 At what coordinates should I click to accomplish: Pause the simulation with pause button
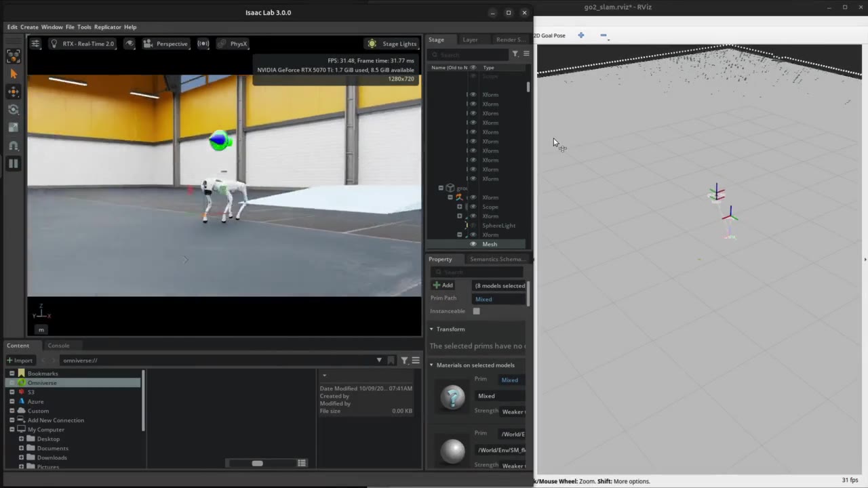pos(13,163)
